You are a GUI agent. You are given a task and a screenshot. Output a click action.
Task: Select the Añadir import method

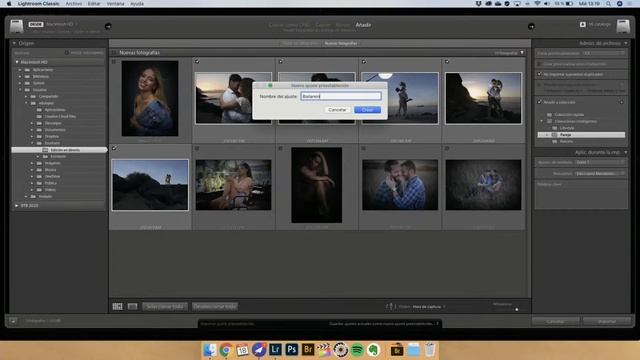pyautogui.click(x=363, y=25)
